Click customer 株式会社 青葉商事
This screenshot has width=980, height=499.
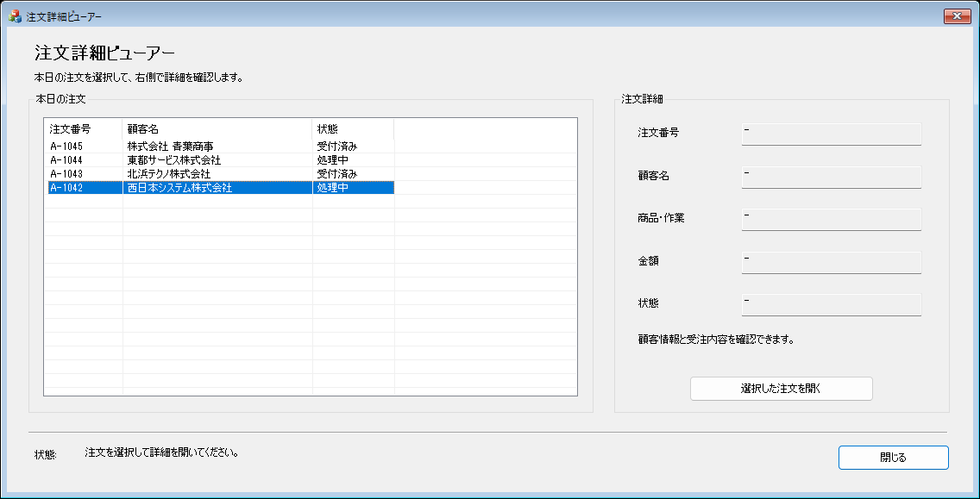pos(170,147)
